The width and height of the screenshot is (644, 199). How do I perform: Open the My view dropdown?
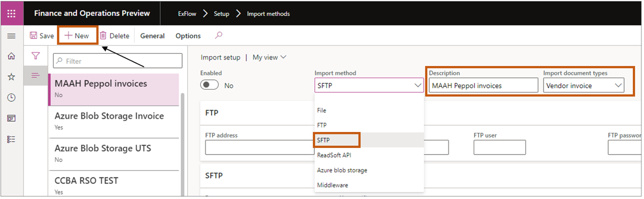270,57
